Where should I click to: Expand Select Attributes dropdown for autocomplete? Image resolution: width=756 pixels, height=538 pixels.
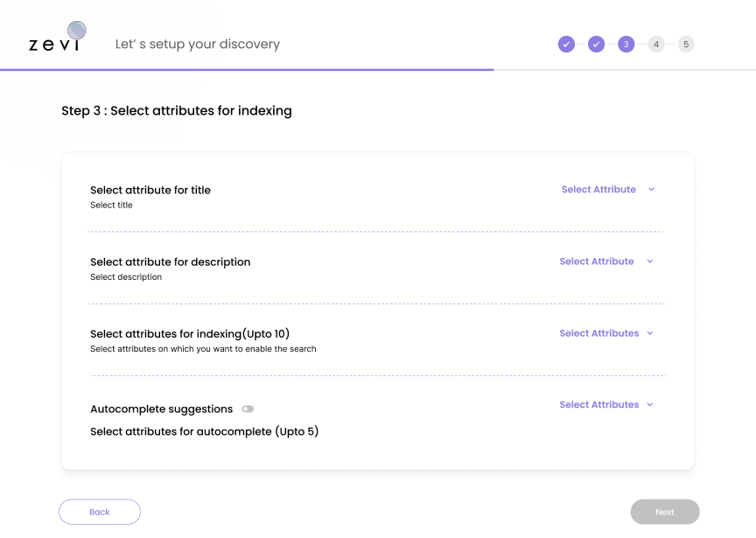pyautogui.click(x=599, y=405)
